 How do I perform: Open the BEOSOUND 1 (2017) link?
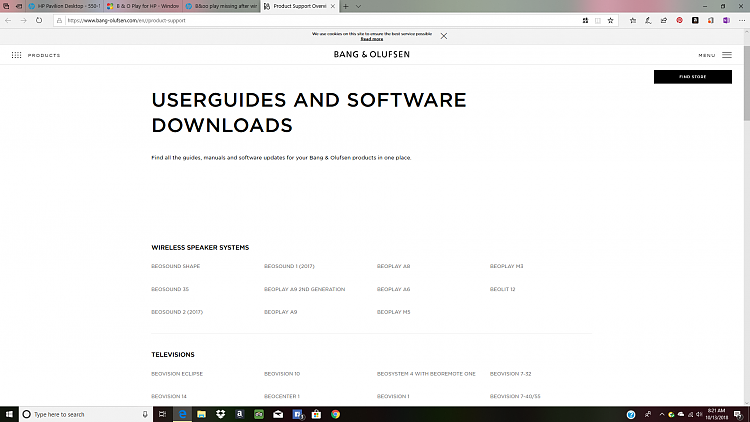(x=289, y=266)
